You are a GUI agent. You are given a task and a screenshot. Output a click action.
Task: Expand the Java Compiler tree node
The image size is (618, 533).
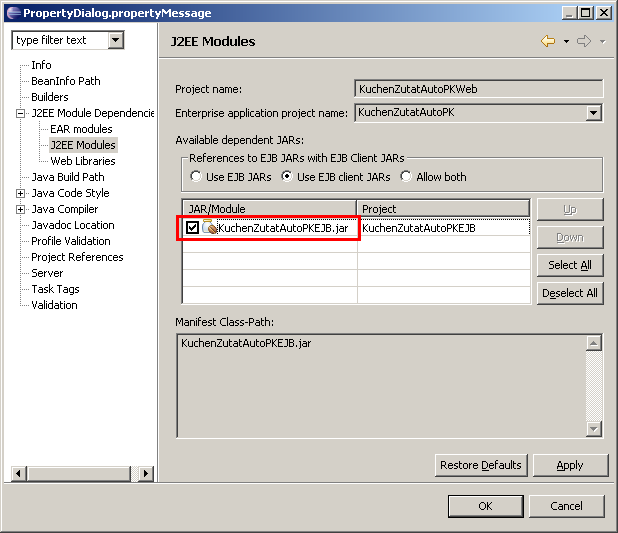point(20,209)
